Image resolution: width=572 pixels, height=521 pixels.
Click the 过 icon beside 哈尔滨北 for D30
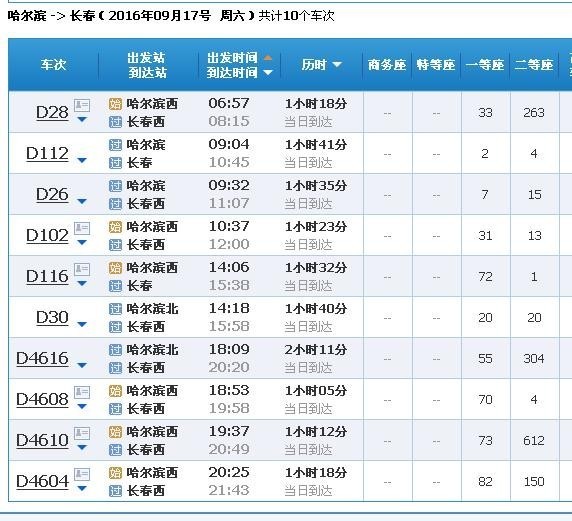click(x=115, y=309)
